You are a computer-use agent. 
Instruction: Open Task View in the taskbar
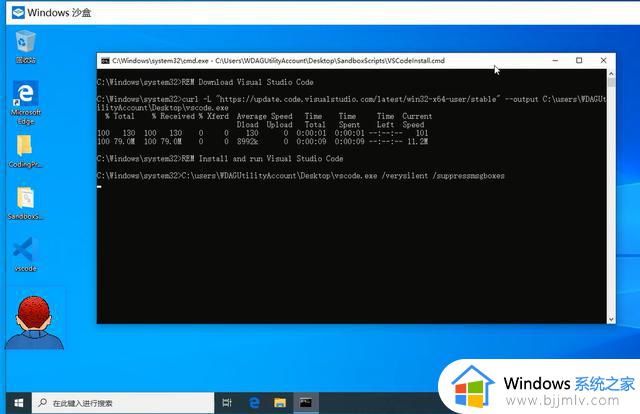(227, 403)
